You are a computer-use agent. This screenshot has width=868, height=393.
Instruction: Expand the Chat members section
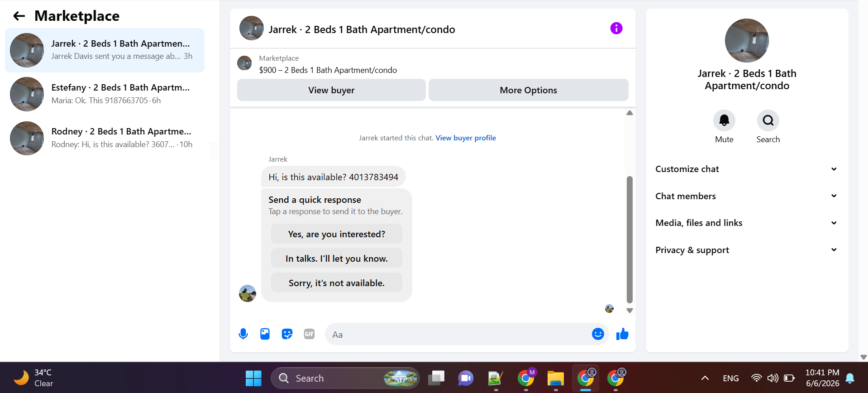pos(746,196)
